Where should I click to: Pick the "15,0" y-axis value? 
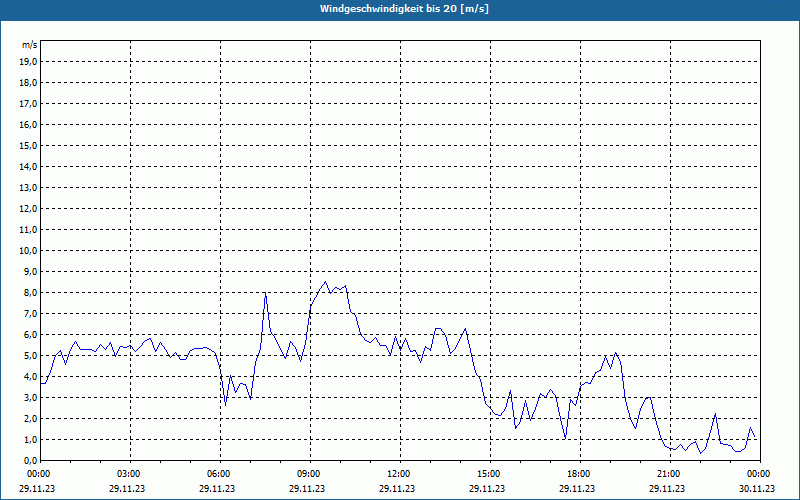(29, 145)
